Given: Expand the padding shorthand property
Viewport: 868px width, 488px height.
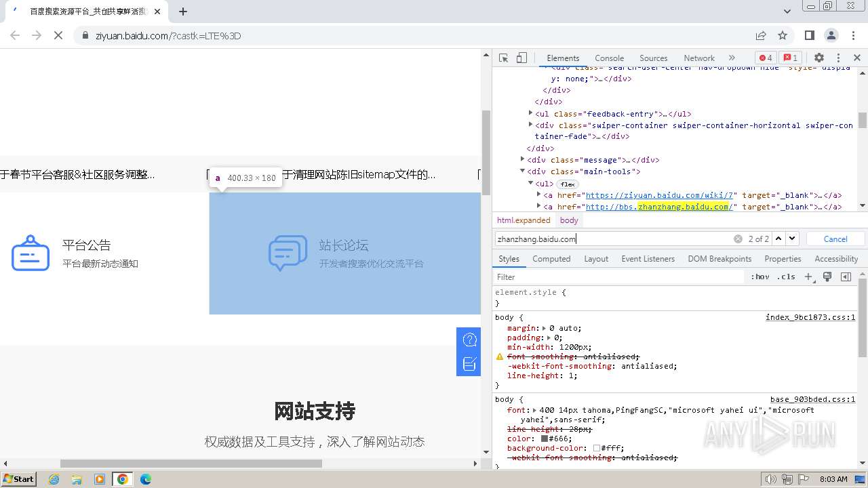Looking at the screenshot, I should (549, 338).
